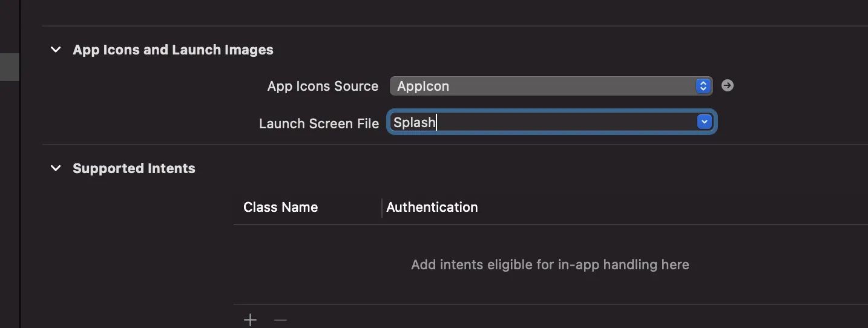This screenshot has width=868, height=328.
Task: Collapse the Supported Intents section
Action: [x=56, y=168]
